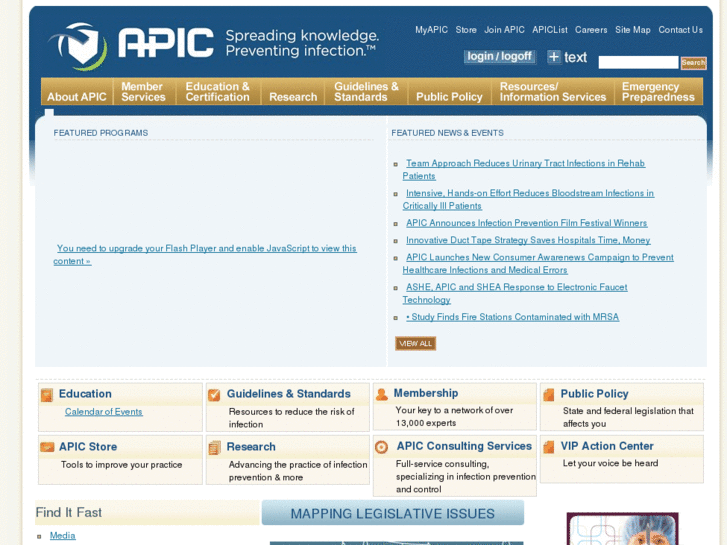
Task: Open the Site Map link
Action: click(633, 30)
